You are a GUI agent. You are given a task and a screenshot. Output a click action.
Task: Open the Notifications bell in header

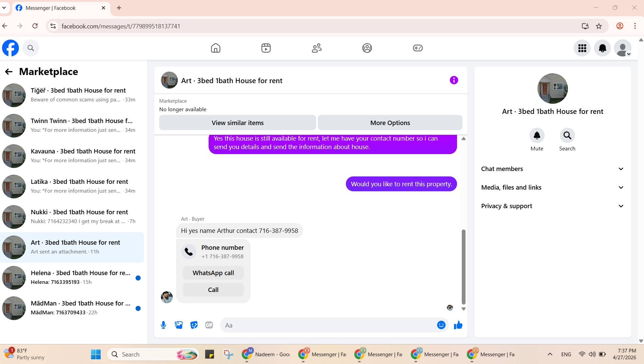click(602, 48)
